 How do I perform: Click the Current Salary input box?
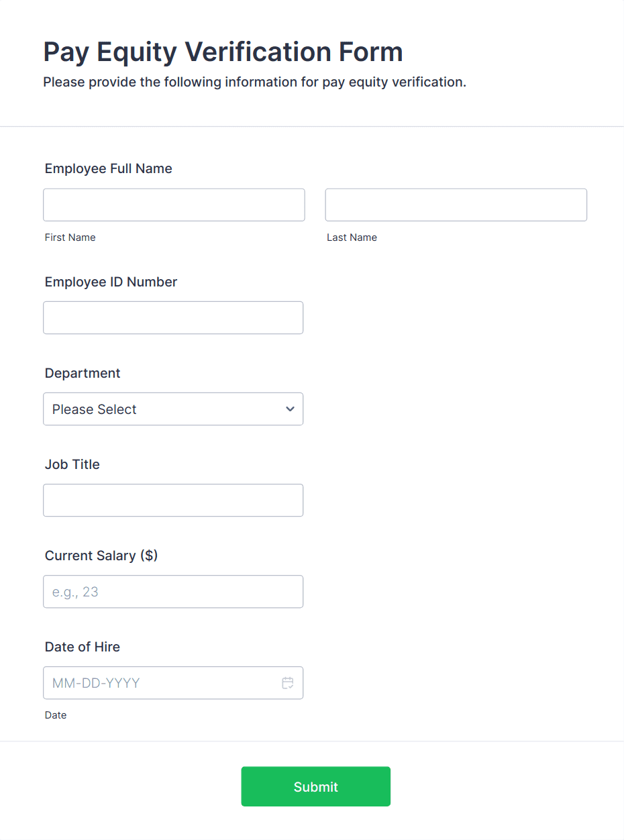173,591
